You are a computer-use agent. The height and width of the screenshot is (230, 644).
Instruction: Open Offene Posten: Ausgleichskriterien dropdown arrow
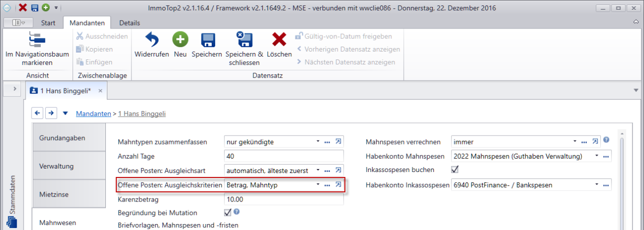(x=318, y=185)
